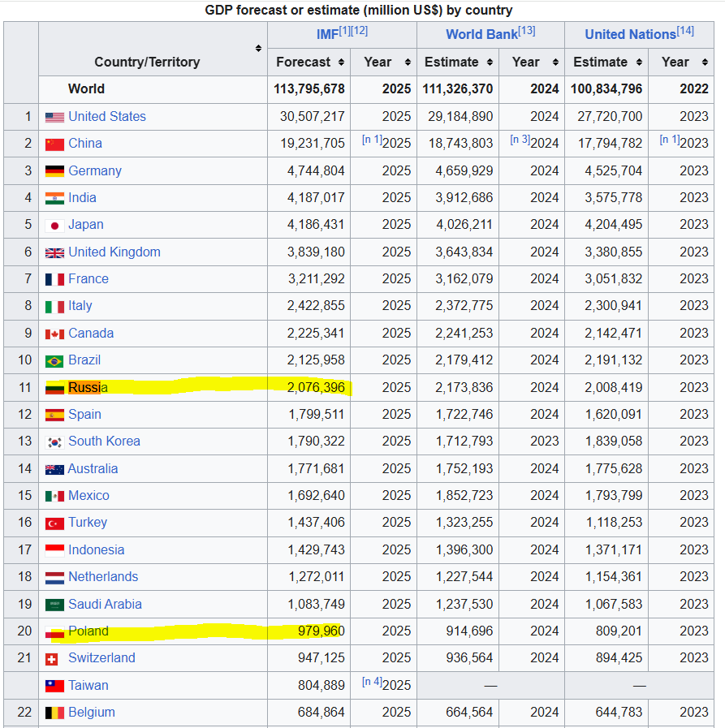Screen dimensions: 725x728
Task: Open the United States country link
Action: click(107, 117)
